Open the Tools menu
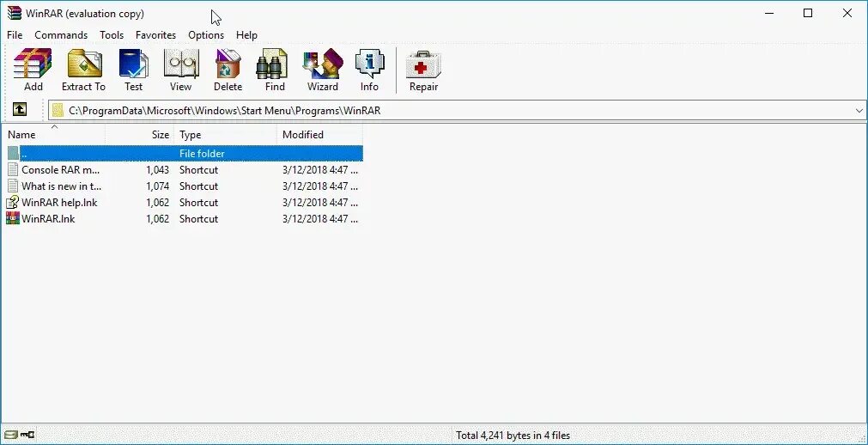Viewport: 868px width, 445px height. pos(112,35)
